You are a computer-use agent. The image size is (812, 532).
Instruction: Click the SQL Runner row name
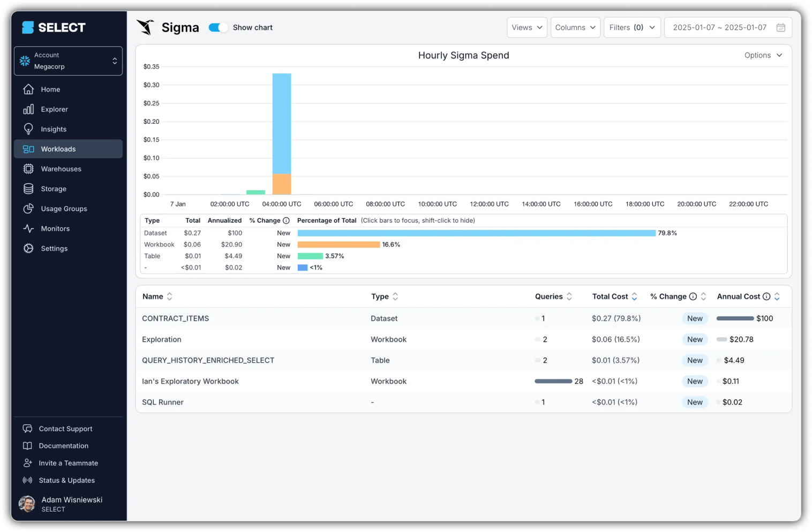click(162, 402)
